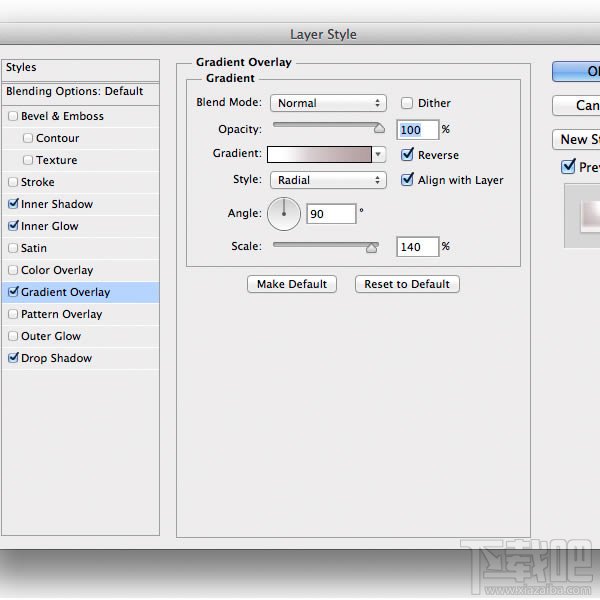The image size is (600, 600).
Task: Click the Cancel button
Action: pos(576,105)
